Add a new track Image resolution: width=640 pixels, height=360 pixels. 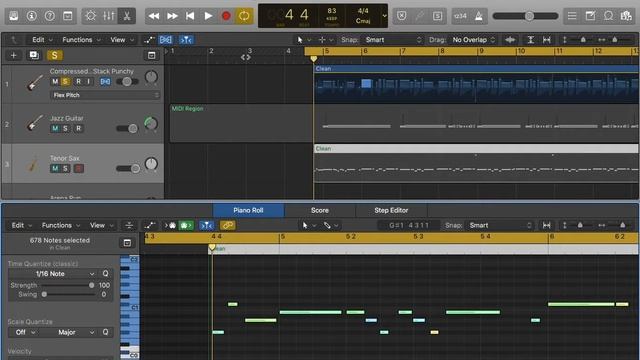tap(13, 55)
